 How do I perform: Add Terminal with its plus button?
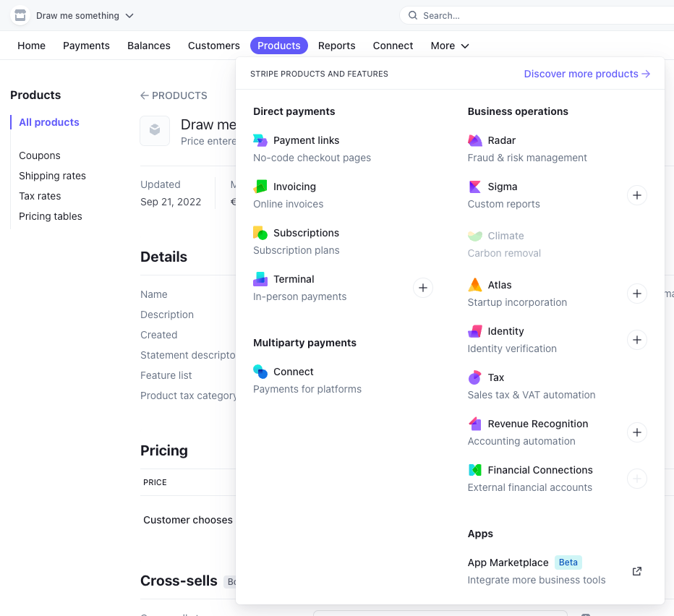click(x=423, y=288)
